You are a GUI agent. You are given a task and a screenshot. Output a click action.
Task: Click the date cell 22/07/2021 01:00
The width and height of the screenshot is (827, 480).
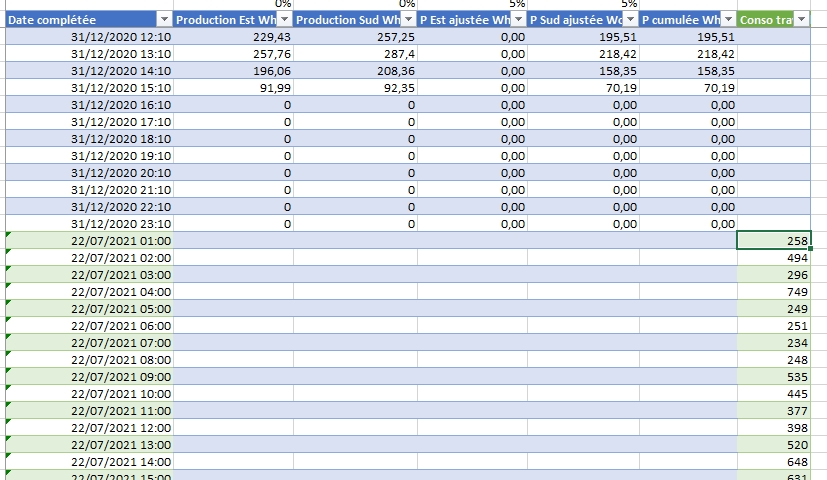pyautogui.click(x=88, y=240)
